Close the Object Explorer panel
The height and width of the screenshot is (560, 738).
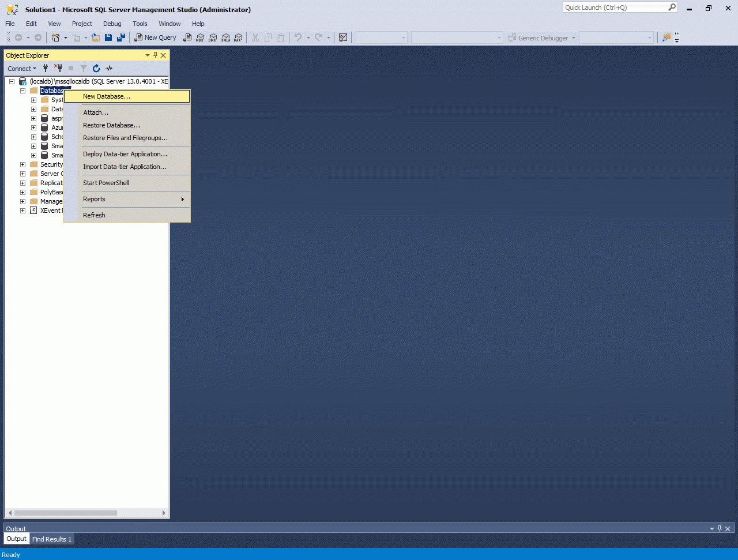163,55
